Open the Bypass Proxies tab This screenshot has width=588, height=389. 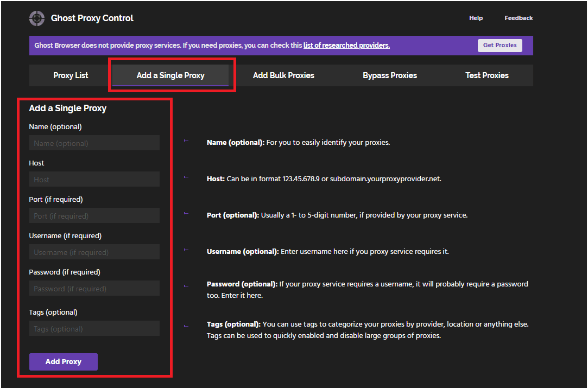(x=389, y=75)
